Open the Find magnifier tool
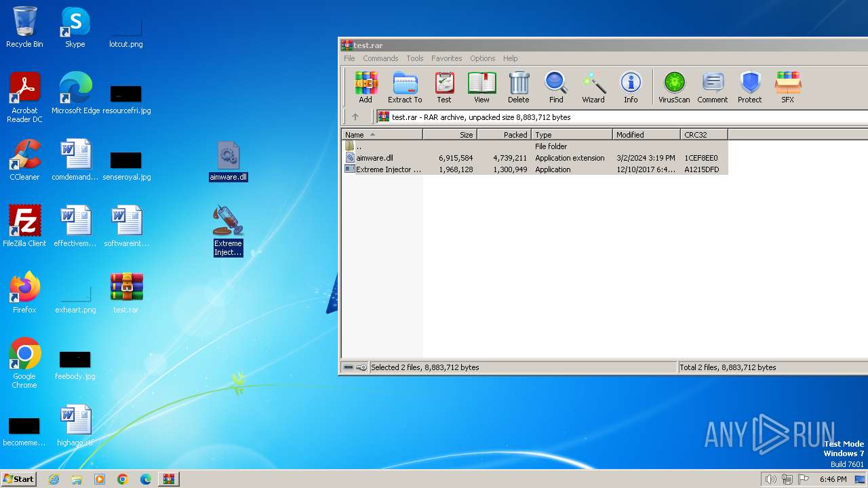 tap(556, 87)
